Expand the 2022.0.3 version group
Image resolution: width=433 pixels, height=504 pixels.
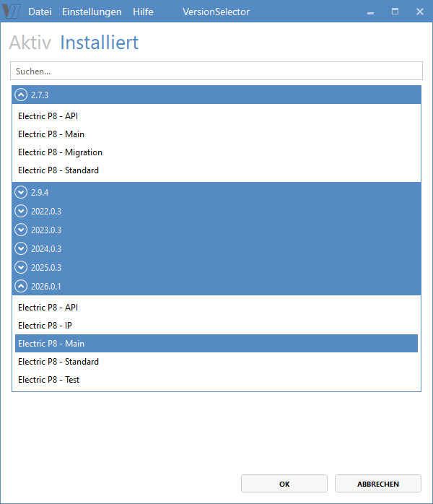click(21, 212)
